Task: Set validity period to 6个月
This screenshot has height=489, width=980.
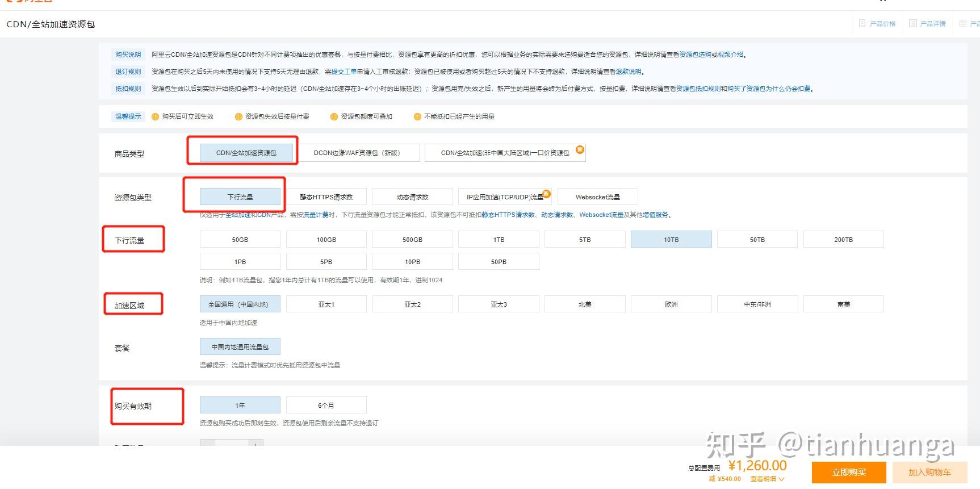Action: pyautogui.click(x=326, y=405)
